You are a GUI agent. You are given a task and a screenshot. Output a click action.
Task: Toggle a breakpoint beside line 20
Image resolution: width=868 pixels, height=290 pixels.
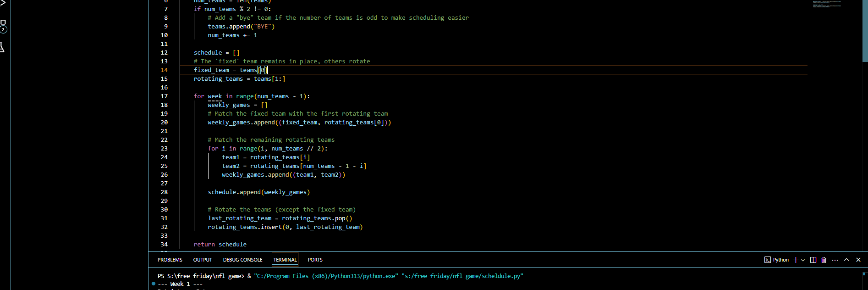pos(156,122)
